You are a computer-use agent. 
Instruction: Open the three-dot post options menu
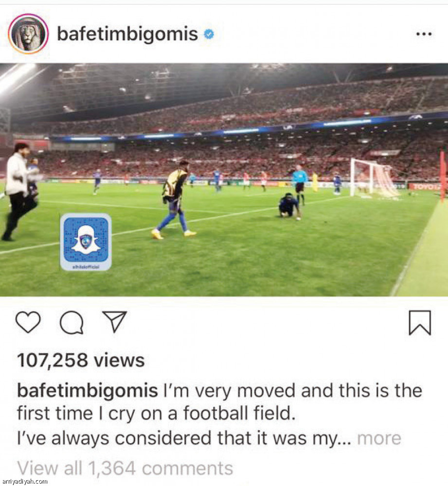tap(424, 34)
